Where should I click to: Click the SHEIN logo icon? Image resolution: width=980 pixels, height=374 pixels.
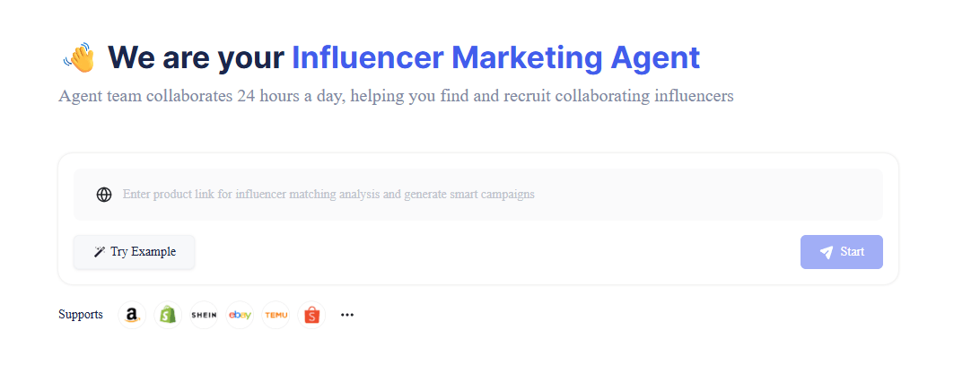pyautogui.click(x=204, y=315)
